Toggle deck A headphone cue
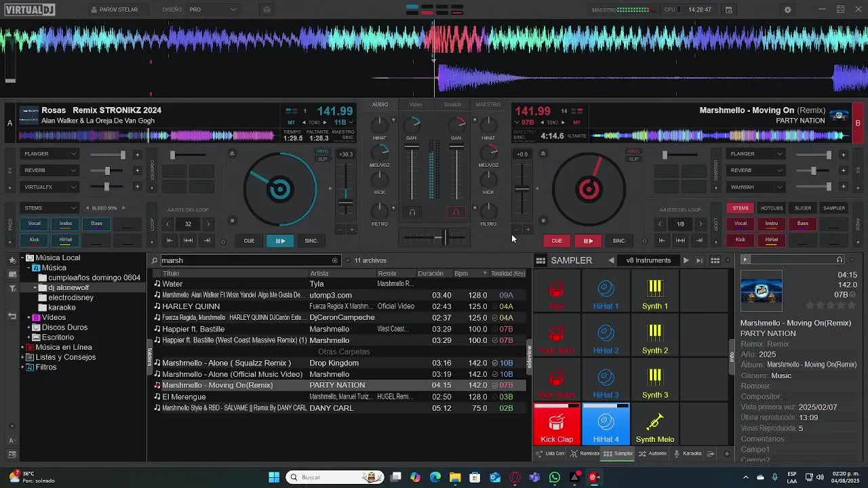 pyautogui.click(x=412, y=212)
